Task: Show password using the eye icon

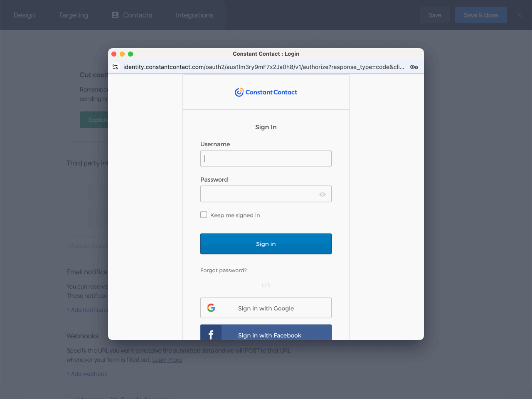Action: [x=323, y=195]
